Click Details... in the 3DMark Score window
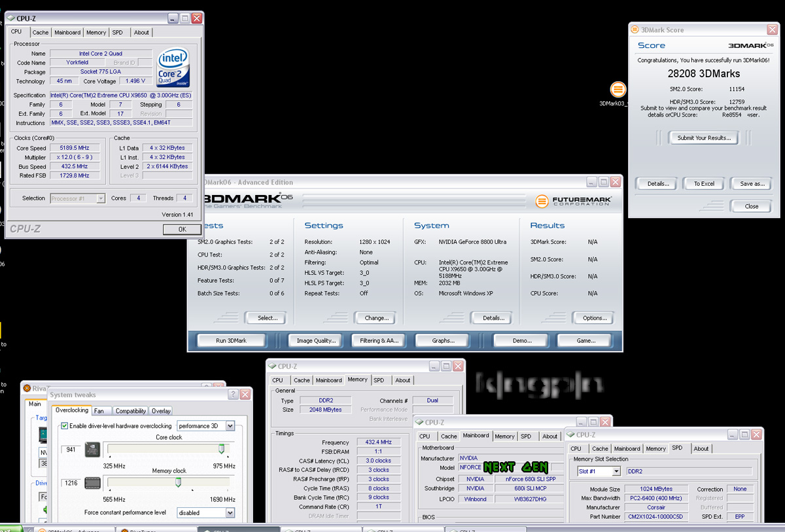The height and width of the screenshot is (532, 785). [658, 184]
